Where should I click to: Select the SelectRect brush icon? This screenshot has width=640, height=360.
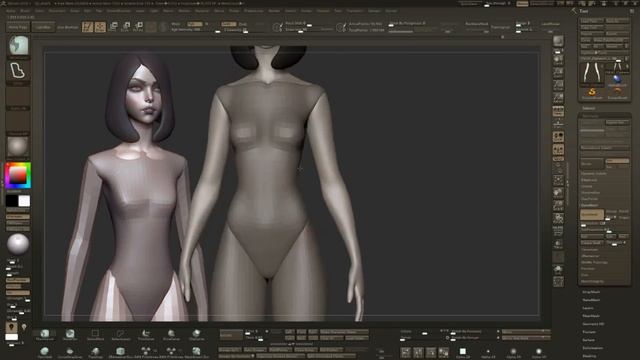pyautogui.click(x=95, y=335)
